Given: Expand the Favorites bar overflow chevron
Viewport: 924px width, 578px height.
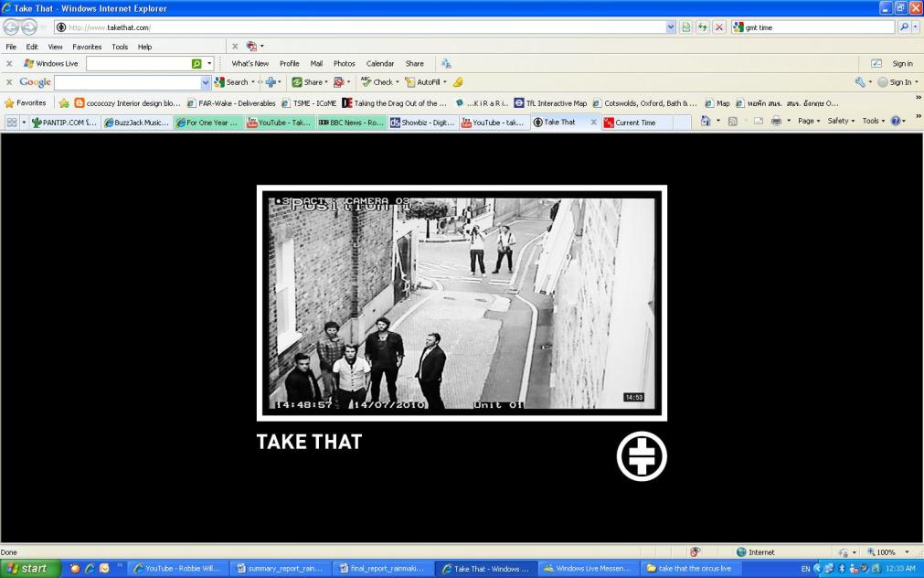Looking at the screenshot, I should coord(919,99).
